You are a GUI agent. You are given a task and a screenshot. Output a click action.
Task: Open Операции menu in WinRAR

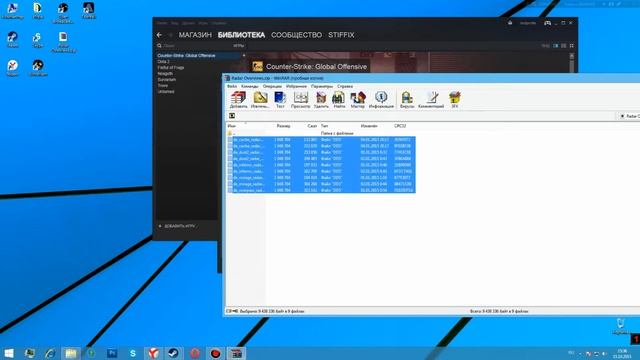click(x=272, y=87)
